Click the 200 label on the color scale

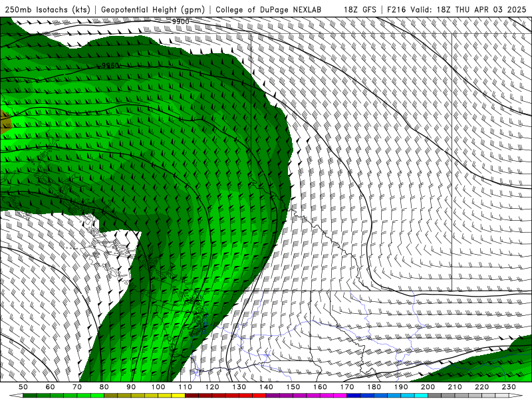point(428,387)
